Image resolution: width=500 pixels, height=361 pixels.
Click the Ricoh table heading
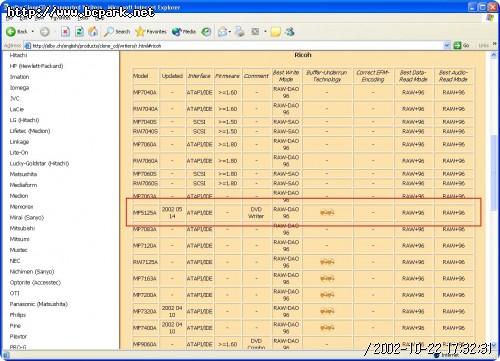coord(303,55)
